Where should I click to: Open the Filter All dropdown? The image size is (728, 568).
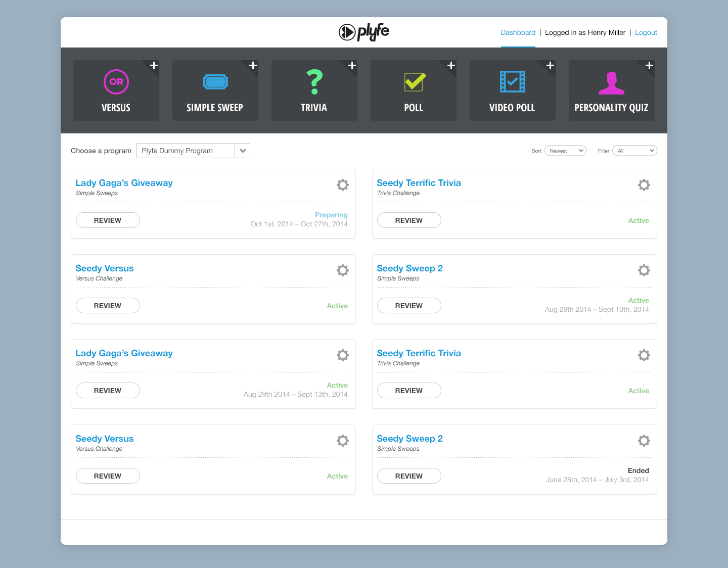634,151
